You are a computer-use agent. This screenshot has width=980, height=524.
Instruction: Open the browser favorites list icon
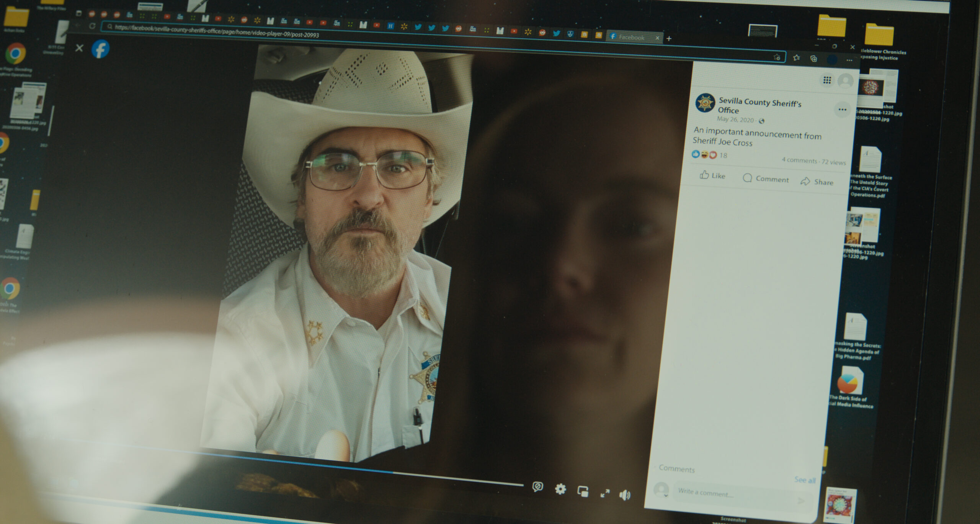(797, 57)
